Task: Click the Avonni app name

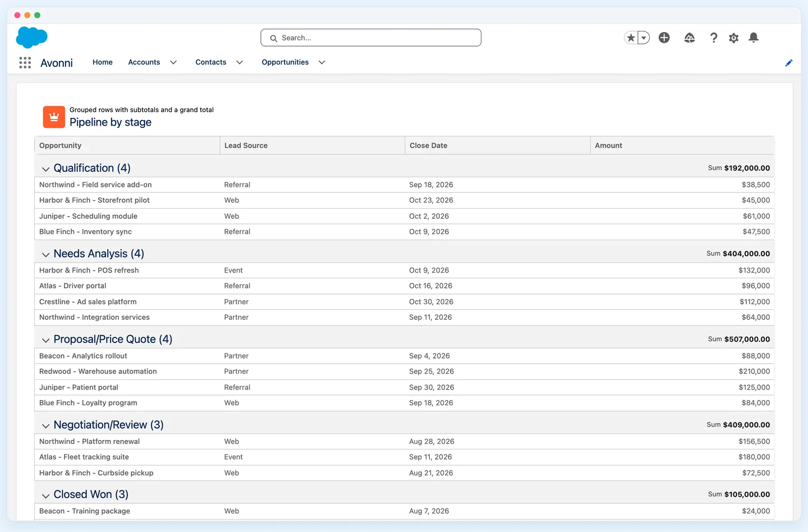Action: click(x=57, y=63)
